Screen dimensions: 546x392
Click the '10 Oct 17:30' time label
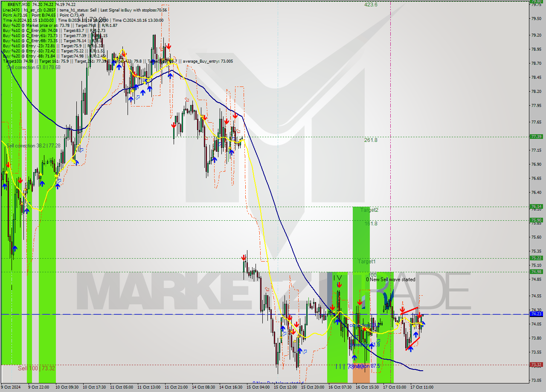pyautogui.click(x=94, y=387)
